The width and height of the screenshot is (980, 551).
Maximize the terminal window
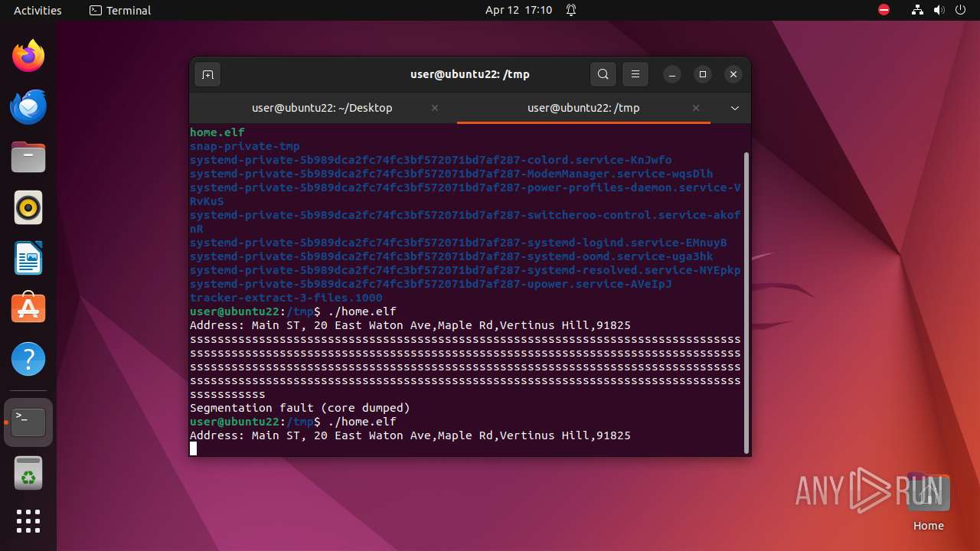[703, 74]
